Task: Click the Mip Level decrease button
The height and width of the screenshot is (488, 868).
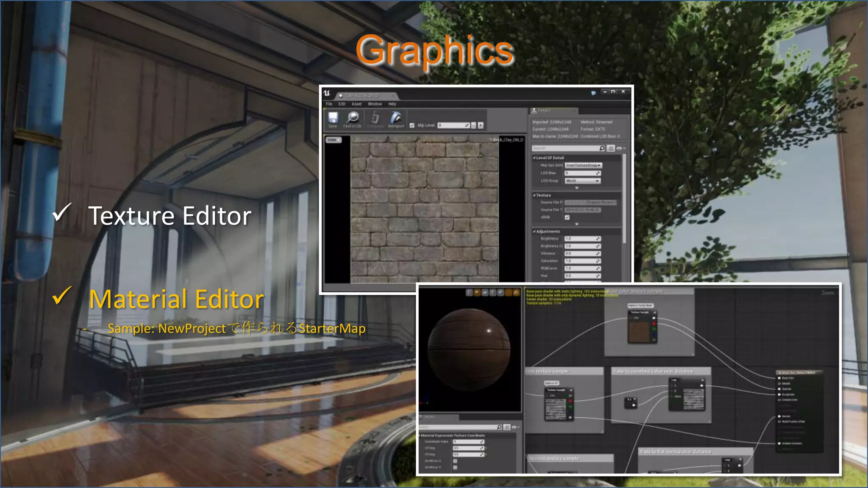Action: (x=474, y=125)
